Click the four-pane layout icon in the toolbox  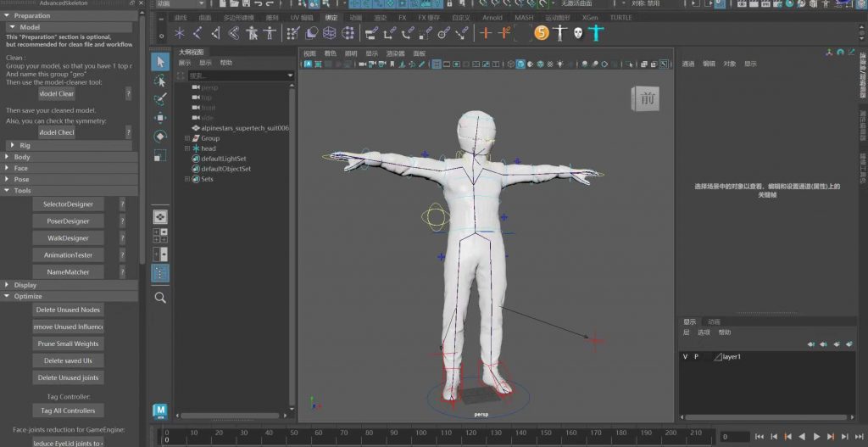coord(160,236)
